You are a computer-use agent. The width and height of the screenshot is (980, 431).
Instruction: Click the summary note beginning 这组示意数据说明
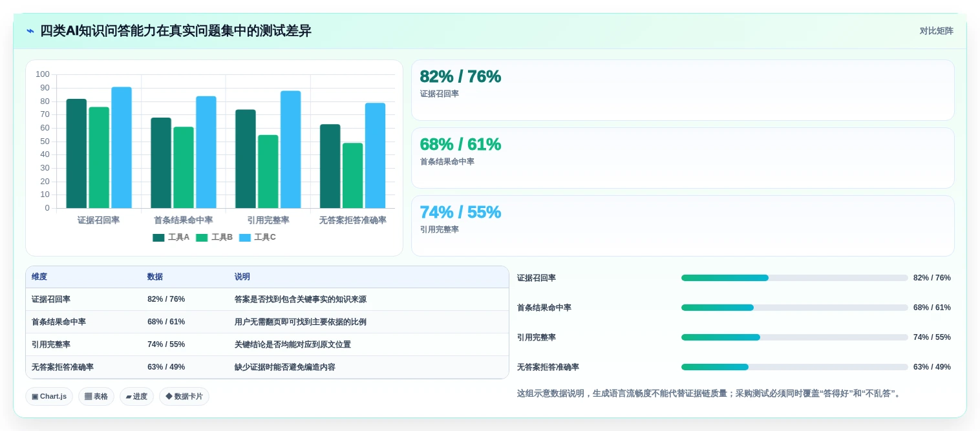[x=709, y=393]
